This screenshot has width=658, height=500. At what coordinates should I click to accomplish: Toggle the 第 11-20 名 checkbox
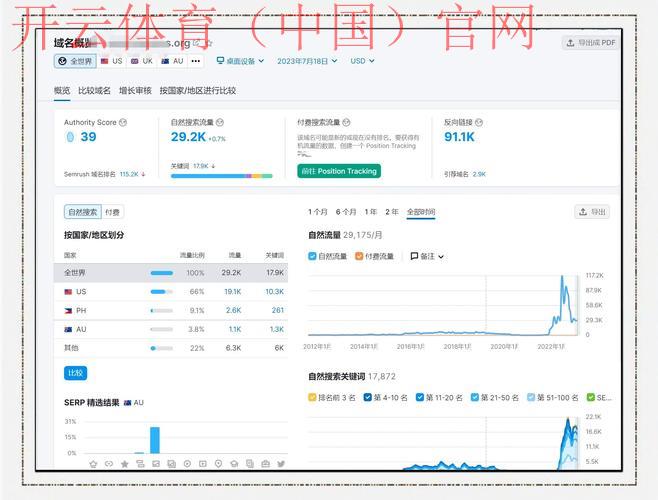click(x=419, y=397)
